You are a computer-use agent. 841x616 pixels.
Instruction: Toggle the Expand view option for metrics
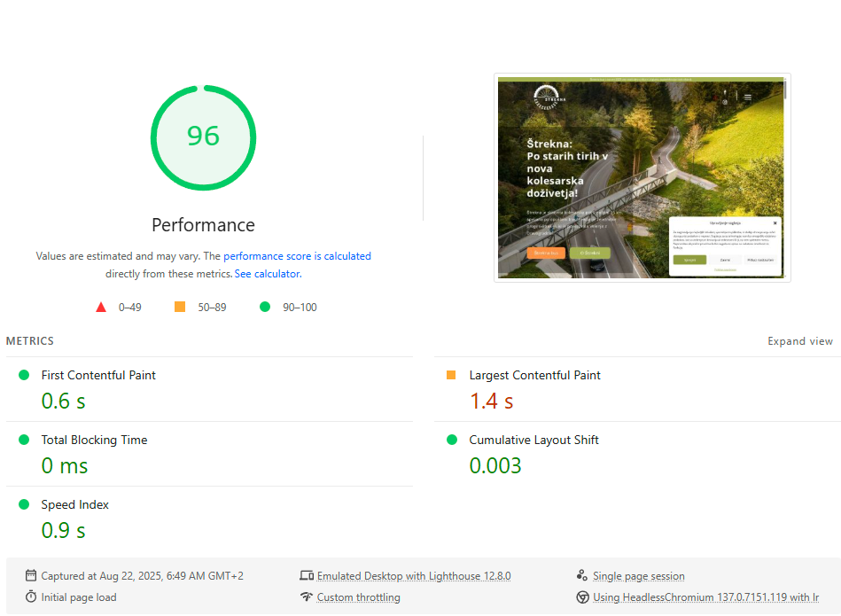coord(799,341)
